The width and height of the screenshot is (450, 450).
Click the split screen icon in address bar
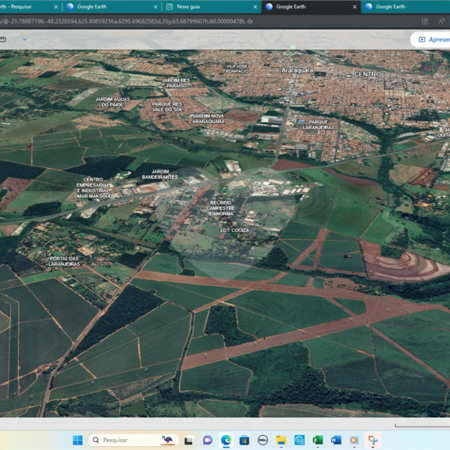425,21
